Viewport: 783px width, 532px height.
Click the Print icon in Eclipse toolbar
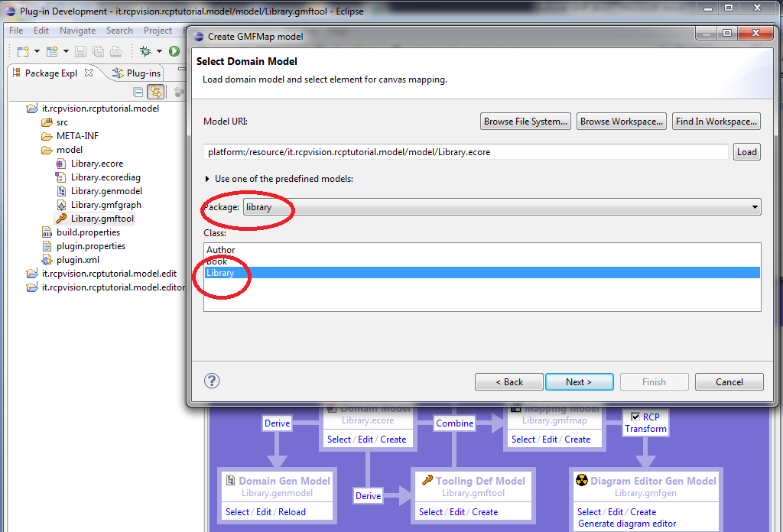click(116, 51)
